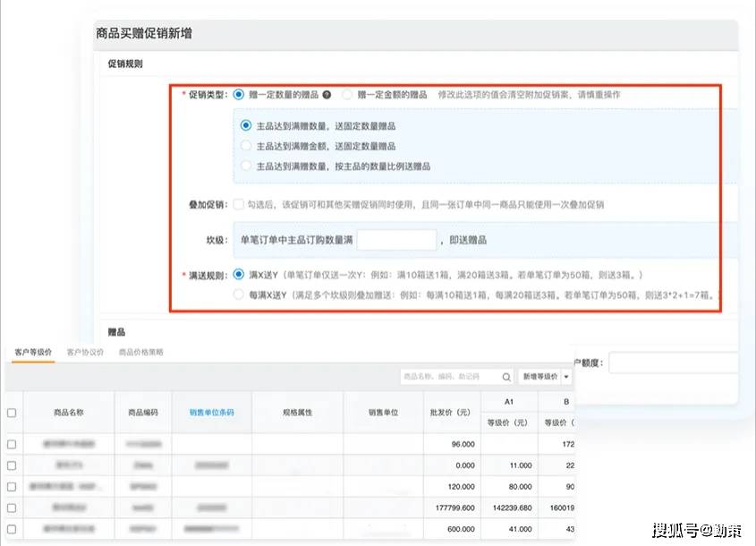Click the 坎级 order quantity input field
The image size is (756, 546).
pos(396,240)
